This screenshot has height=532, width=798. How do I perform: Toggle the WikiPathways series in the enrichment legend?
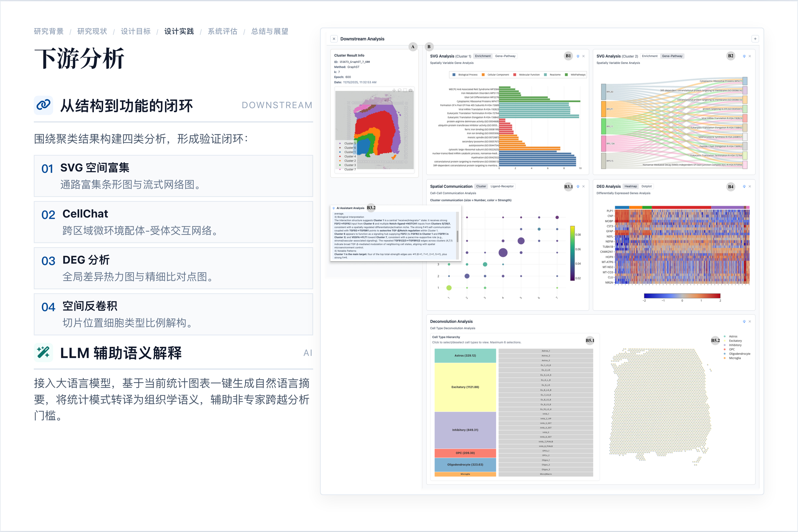click(x=575, y=75)
